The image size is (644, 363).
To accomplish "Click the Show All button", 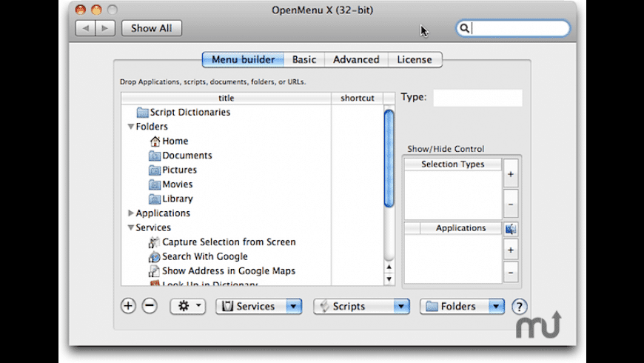I will click(x=152, y=28).
